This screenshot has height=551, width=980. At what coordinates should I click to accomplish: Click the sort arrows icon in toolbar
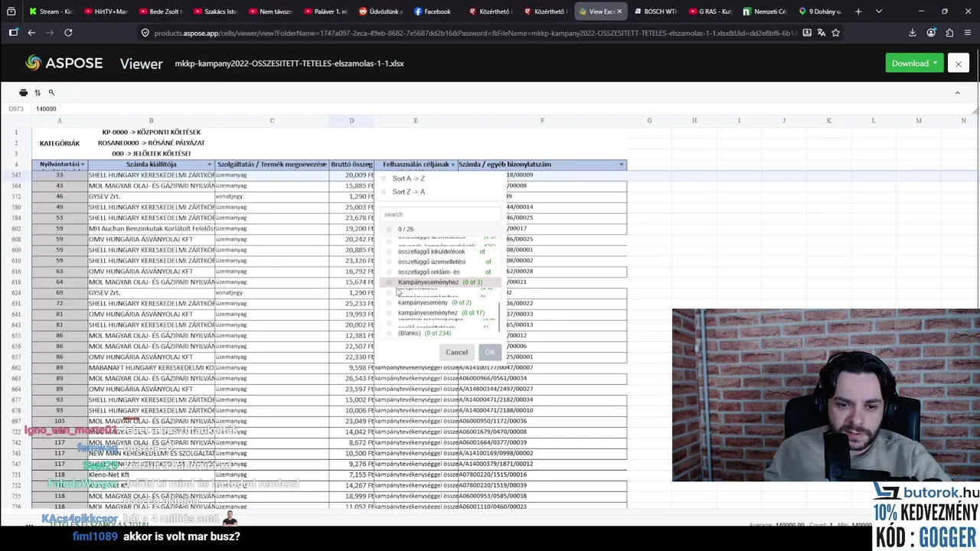tap(38, 93)
